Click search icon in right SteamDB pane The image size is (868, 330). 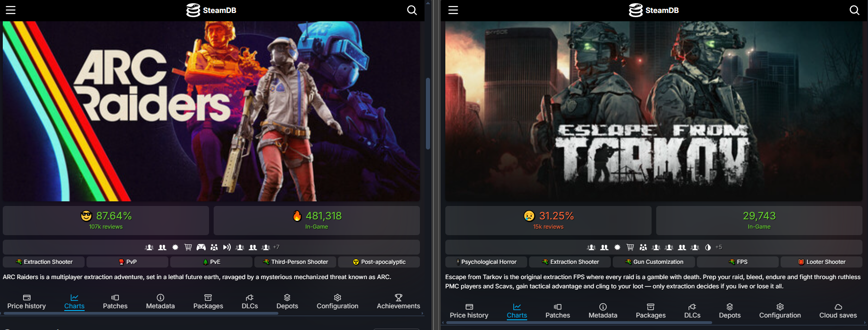click(854, 10)
